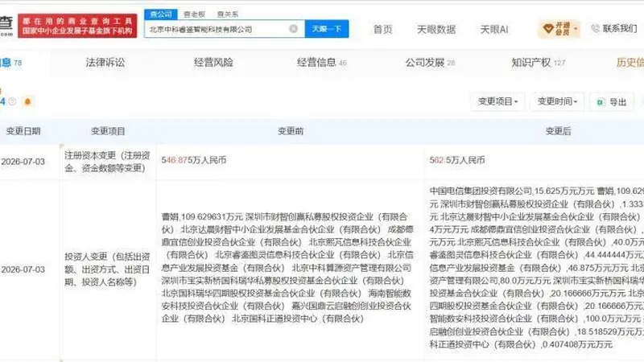This screenshot has width=644, height=362.
Task: Click the 变更项目 column header
Action: coord(108,131)
